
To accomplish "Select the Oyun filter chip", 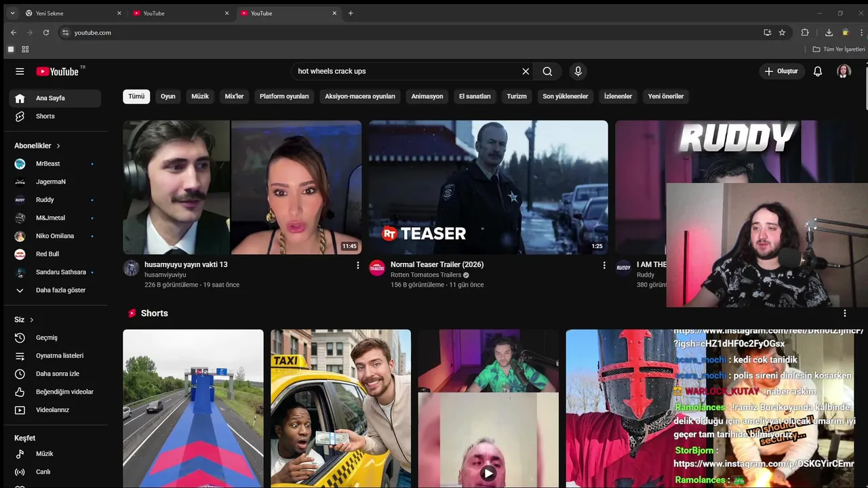I will 168,96.
